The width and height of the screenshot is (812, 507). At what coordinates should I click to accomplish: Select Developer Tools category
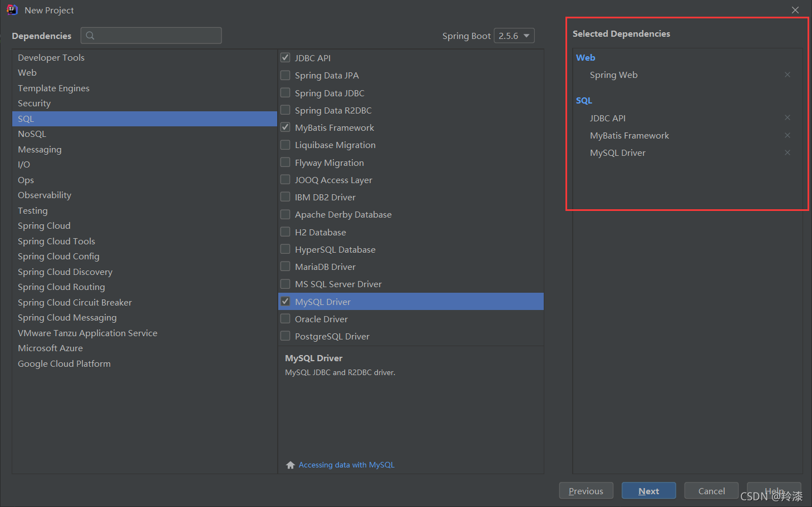(145, 57)
